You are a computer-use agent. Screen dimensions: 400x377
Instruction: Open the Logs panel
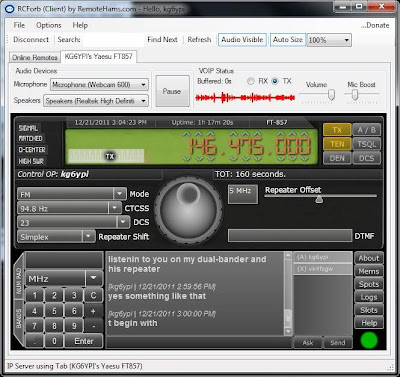369,297
